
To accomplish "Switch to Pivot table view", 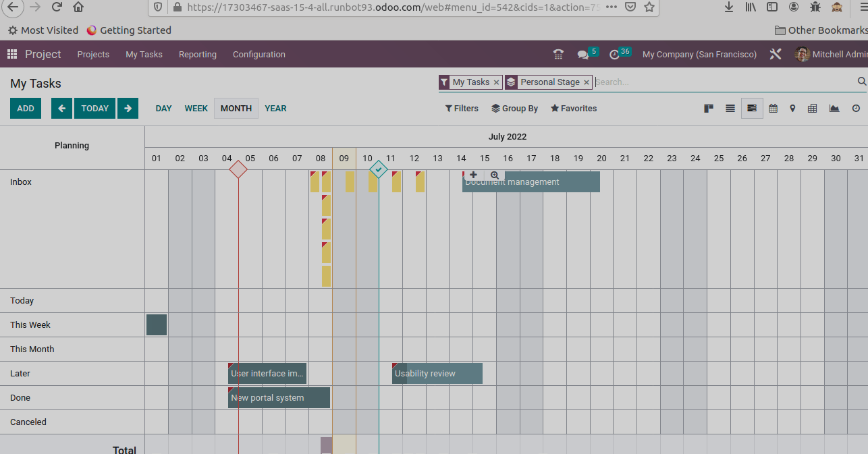I will click(813, 108).
